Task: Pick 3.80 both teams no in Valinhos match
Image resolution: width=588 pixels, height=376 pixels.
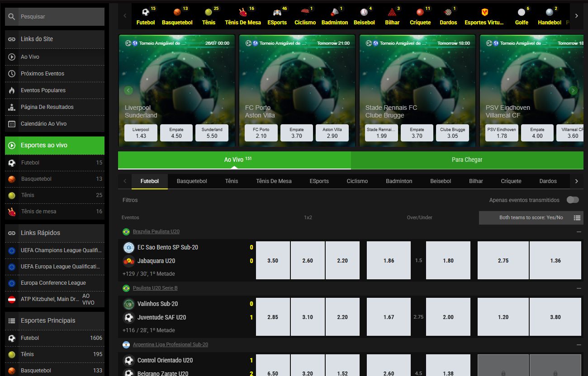Action: coord(555,317)
